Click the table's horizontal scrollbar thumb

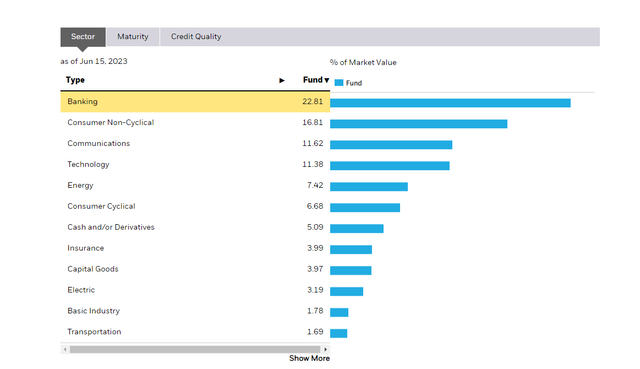(x=195, y=349)
